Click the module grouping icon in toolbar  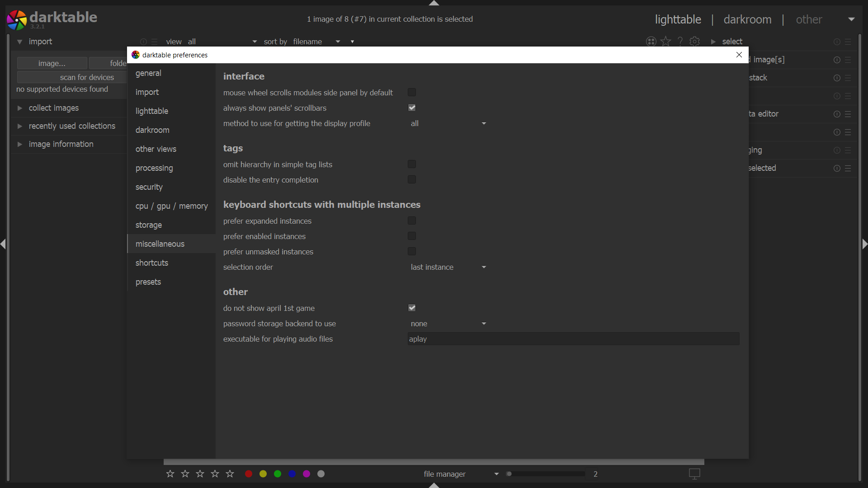pos(651,41)
